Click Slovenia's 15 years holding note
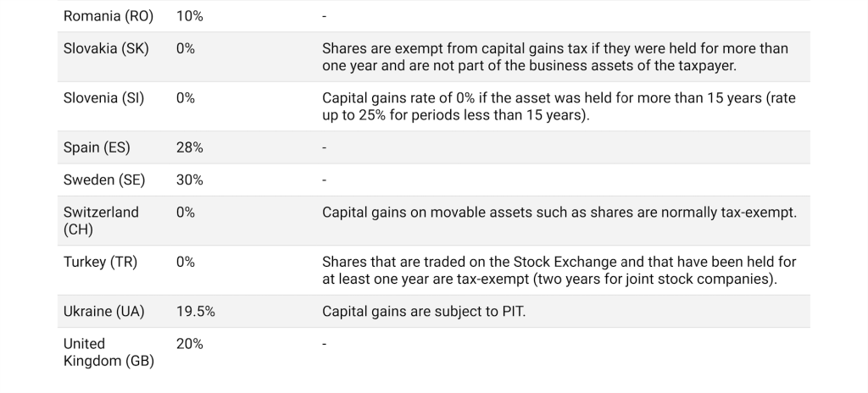This screenshot has width=868, height=393. (x=559, y=106)
